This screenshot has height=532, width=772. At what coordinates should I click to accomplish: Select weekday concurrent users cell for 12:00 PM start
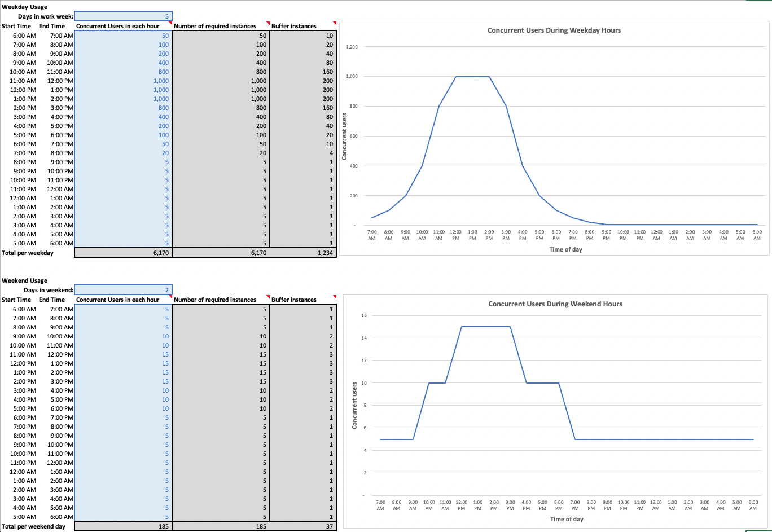point(123,90)
